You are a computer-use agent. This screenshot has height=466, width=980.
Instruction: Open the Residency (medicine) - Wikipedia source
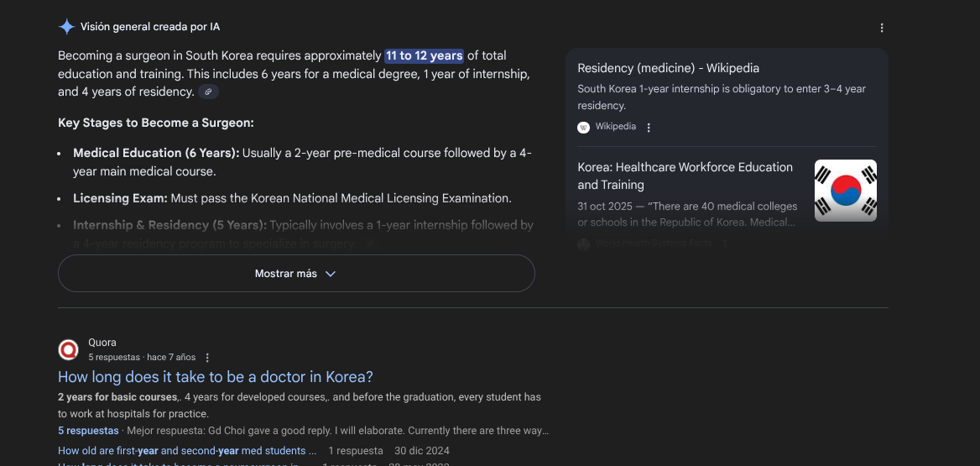(668, 68)
